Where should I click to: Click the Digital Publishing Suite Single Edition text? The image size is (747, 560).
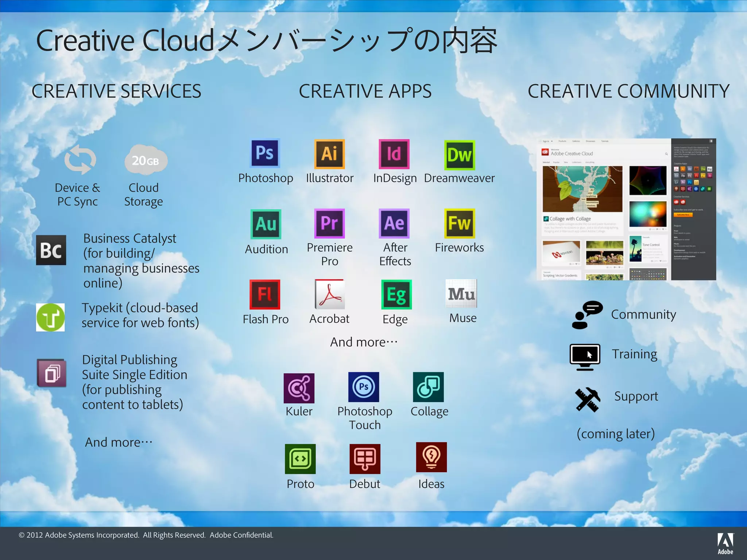[135, 382]
